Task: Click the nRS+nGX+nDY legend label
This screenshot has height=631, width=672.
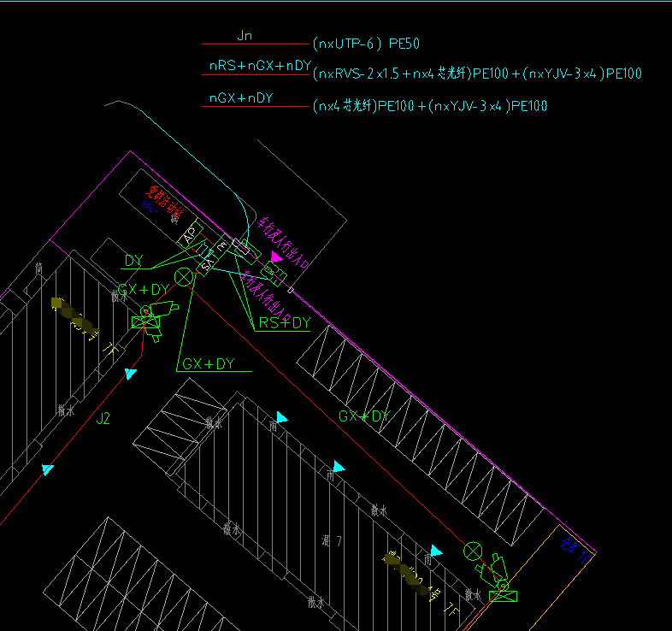Action: pyautogui.click(x=260, y=65)
